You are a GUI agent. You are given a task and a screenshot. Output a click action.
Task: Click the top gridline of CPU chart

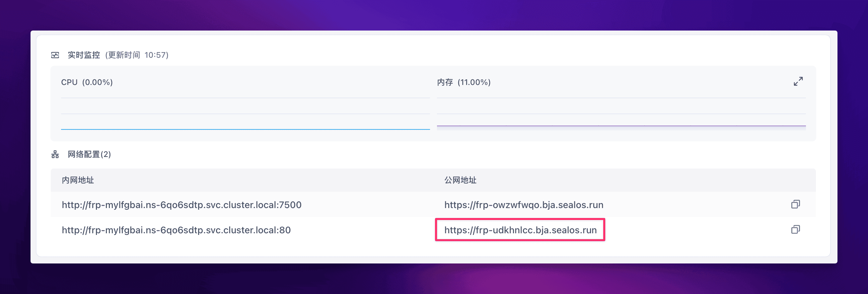[245, 98]
